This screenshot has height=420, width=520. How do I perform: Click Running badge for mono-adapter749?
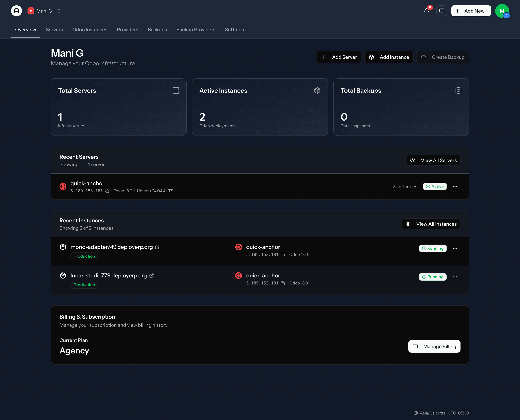coord(433,249)
